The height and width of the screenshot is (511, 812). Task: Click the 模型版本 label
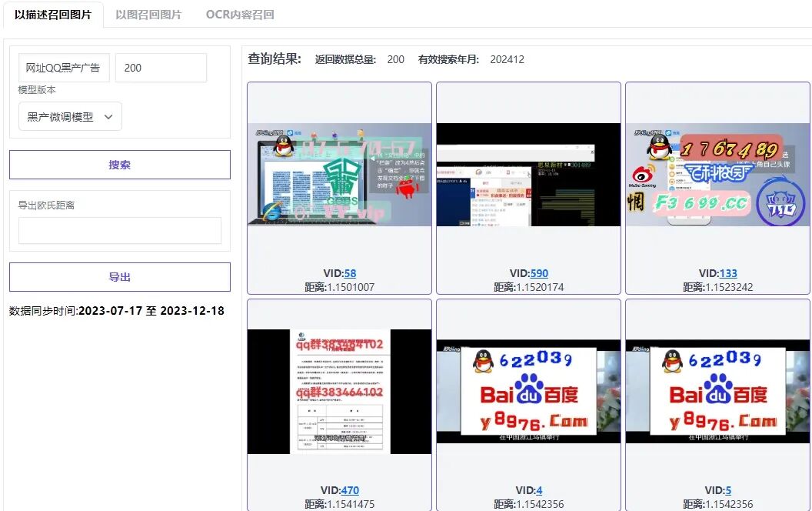(37, 90)
